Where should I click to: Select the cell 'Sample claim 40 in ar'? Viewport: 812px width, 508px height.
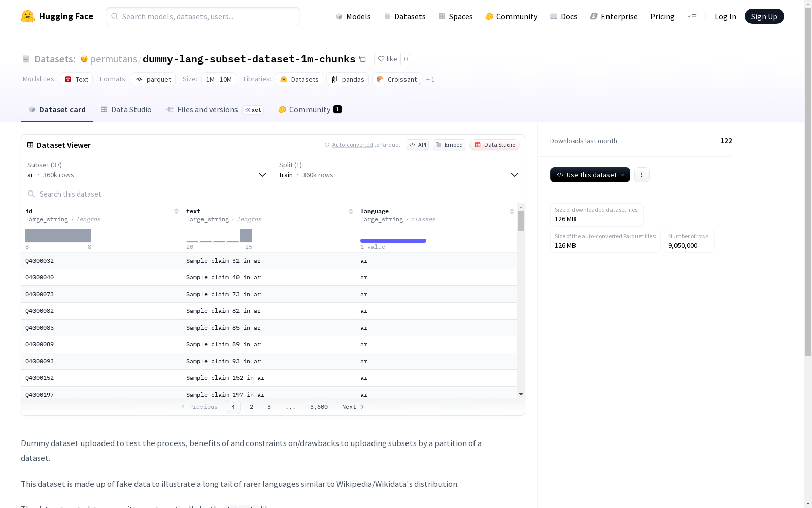[269, 277]
